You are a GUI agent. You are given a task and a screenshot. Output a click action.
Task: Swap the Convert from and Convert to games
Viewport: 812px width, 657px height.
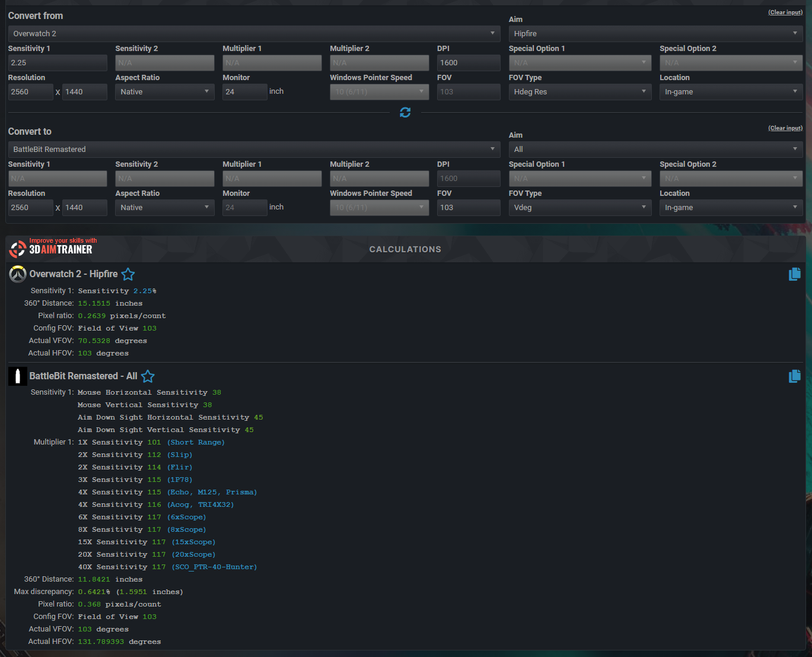point(405,112)
